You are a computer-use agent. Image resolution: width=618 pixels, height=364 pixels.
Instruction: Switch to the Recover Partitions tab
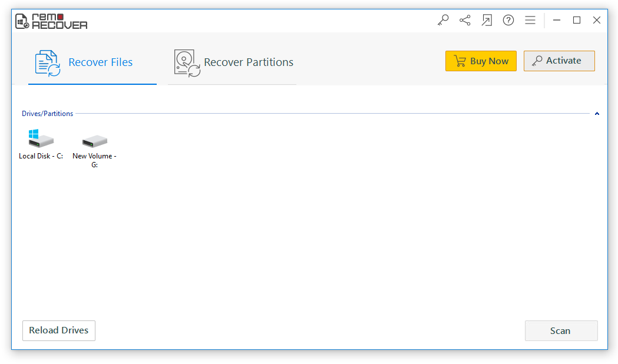tap(232, 62)
